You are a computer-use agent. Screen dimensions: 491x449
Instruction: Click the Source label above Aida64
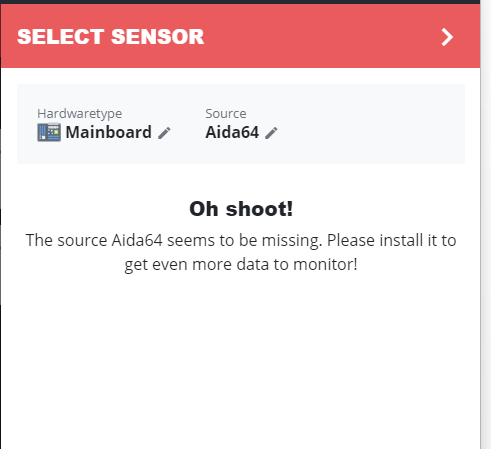tap(226, 114)
